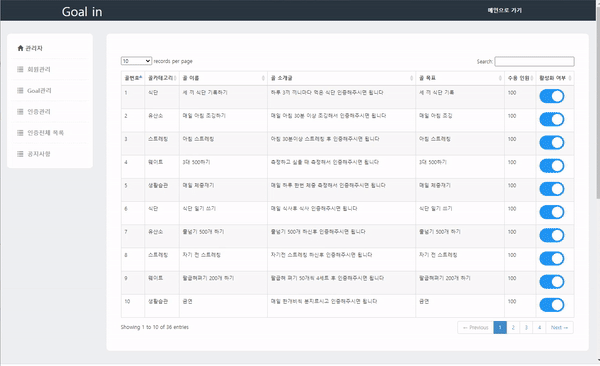600x366 pixels.
Task: Sort by the 수용 인원 column arrow
Action: coord(532,78)
